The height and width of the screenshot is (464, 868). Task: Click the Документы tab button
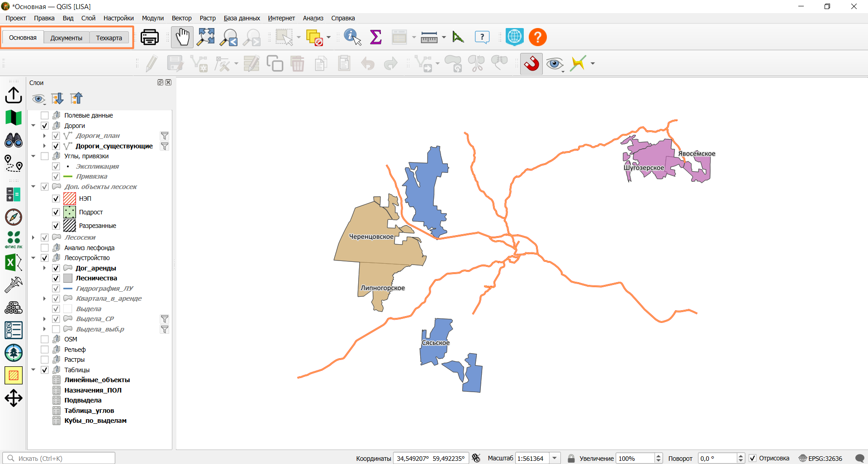[66, 38]
